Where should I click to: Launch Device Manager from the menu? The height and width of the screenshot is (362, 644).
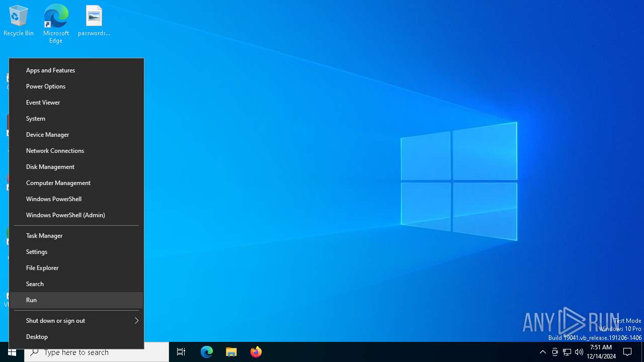(x=76, y=135)
